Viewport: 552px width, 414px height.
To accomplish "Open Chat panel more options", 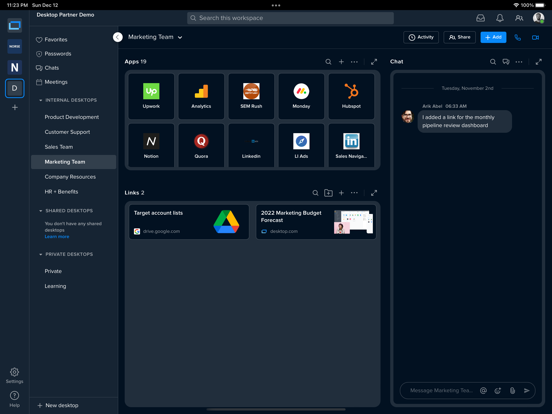I will [519, 62].
